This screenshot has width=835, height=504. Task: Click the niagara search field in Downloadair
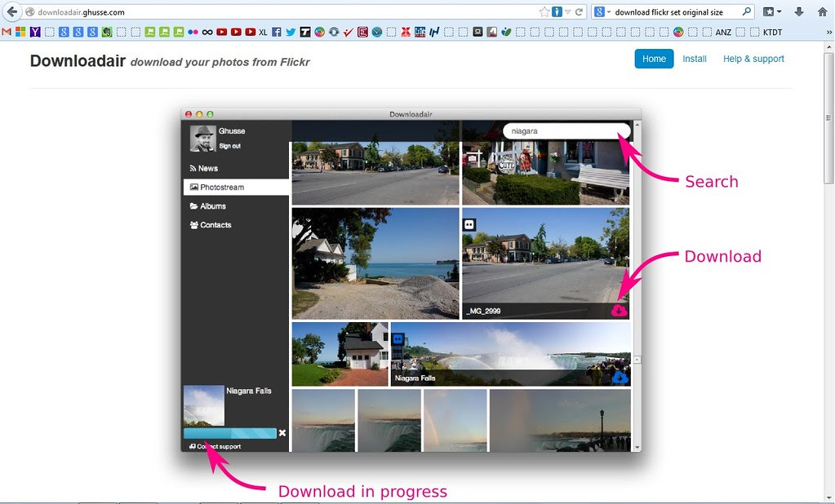(566, 131)
